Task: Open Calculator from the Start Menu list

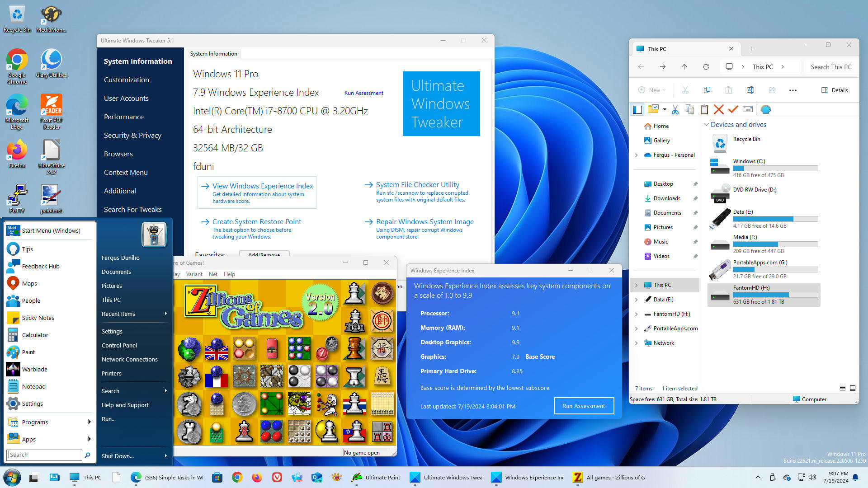Action: coord(50,335)
